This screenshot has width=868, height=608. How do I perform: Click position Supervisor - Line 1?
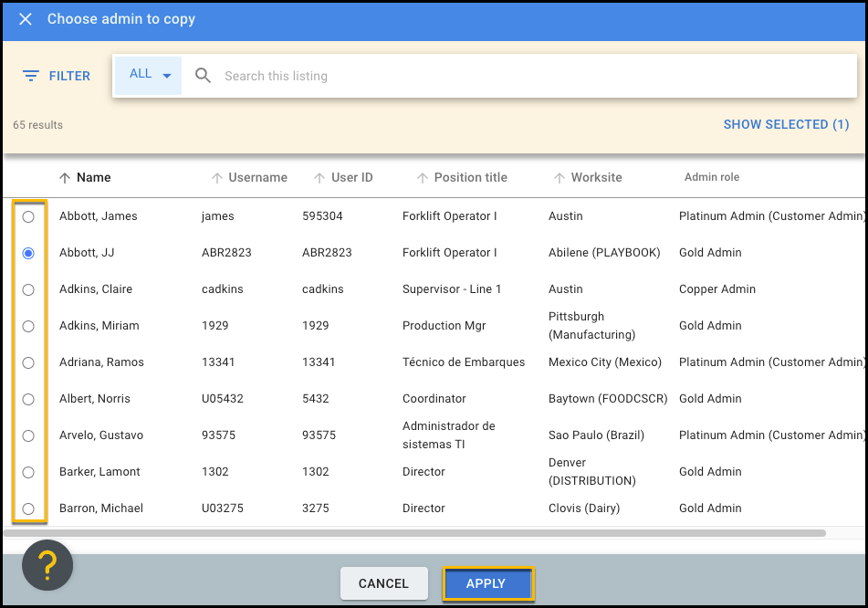[x=452, y=289]
